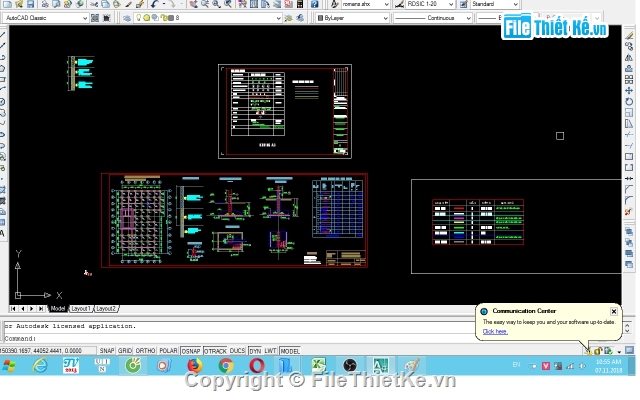
Task: Toggle ORTHO mode
Action: [145, 351]
